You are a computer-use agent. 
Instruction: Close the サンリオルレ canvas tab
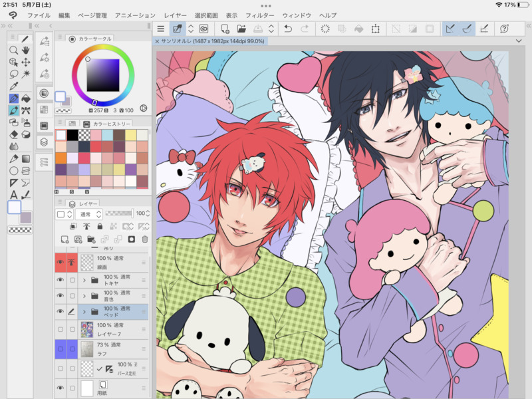pos(157,41)
